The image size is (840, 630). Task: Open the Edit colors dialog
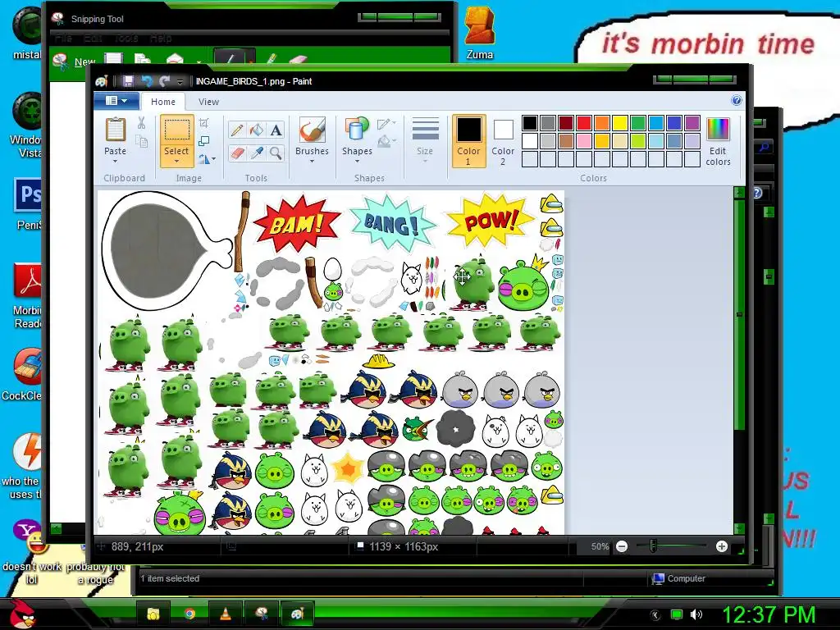click(718, 142)
